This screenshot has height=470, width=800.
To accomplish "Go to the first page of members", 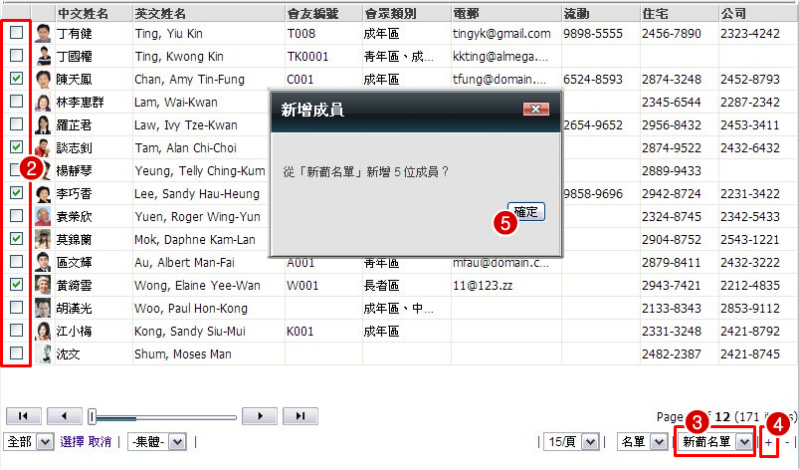I will pyautogui.click(x=23, y=416).
